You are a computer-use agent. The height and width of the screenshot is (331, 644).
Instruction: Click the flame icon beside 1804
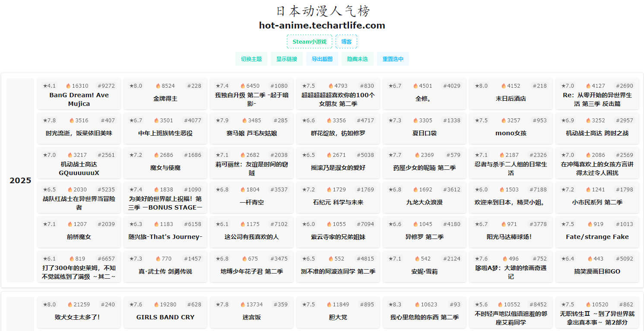click(243, 190)
